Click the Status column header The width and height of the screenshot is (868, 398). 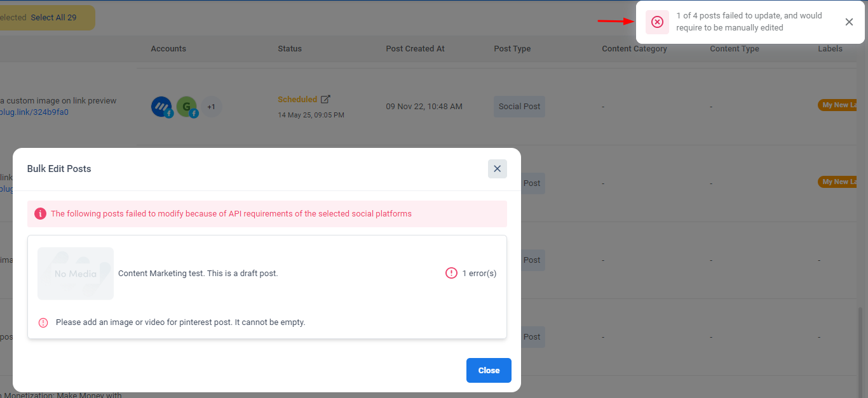coord(290,48)
